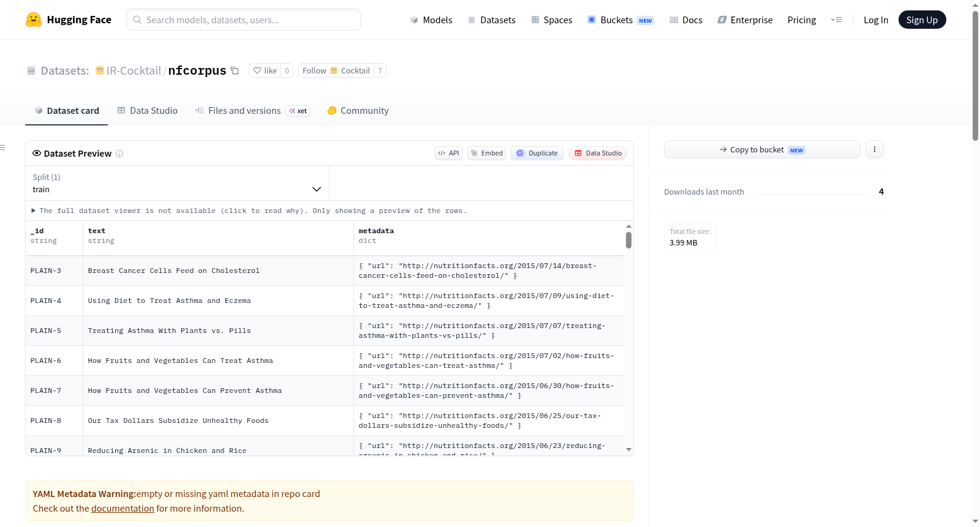Open Data Studio from the preview header
The width and height of the screenshot is (980, 527).
point(598,153)
